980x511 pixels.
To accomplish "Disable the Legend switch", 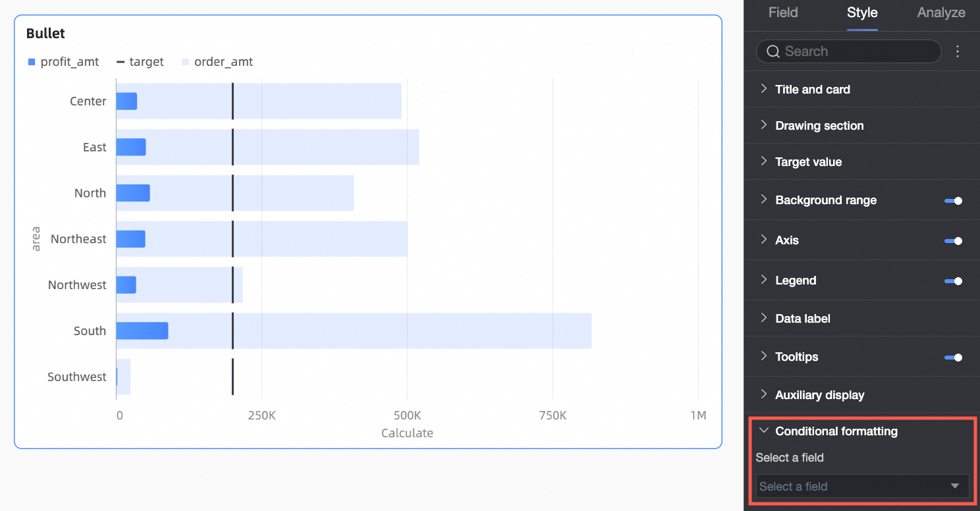I will point(953,281).
